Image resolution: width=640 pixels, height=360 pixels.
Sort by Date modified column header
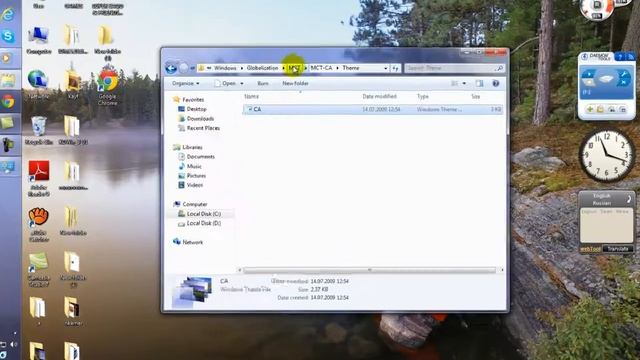coord(379,96)
